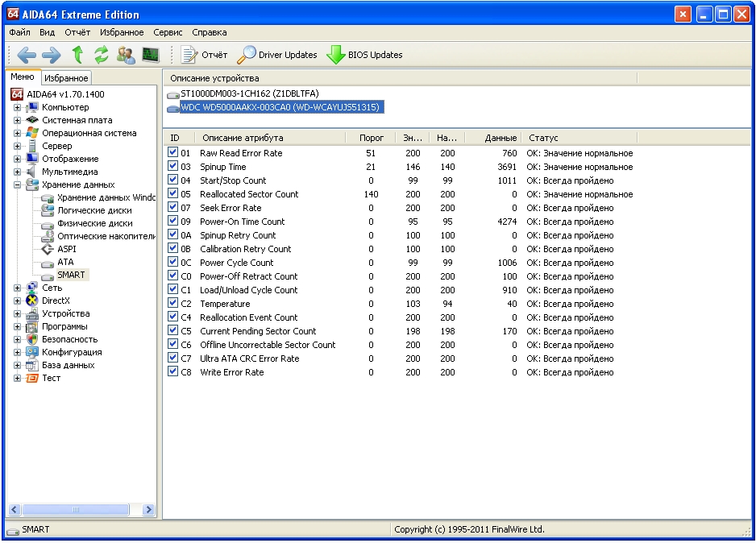
Task: Open Driver Updates in toolbar
Action: point(277,55)
